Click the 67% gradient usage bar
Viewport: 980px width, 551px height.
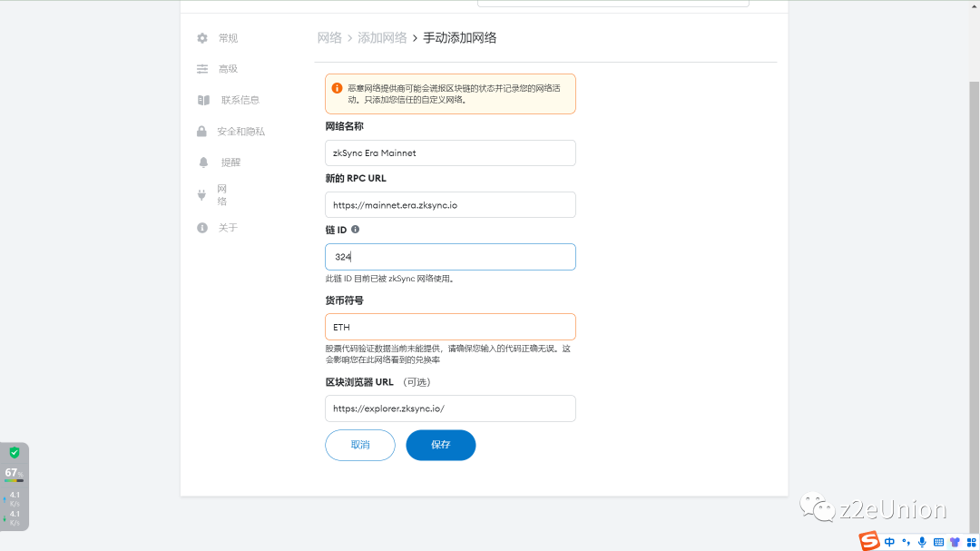[14, 479]
